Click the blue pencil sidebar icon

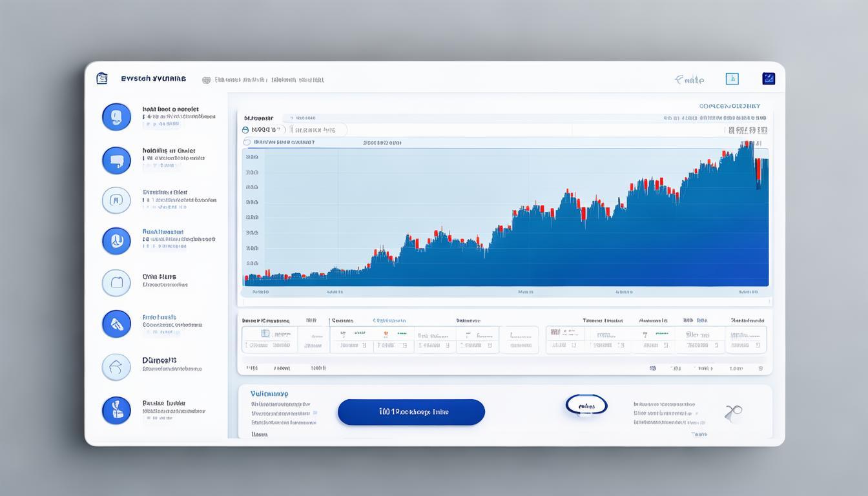[x=116, y=324]
